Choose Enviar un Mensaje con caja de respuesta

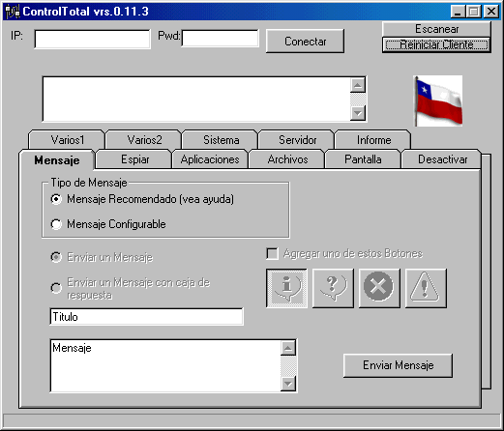(56, 288)
